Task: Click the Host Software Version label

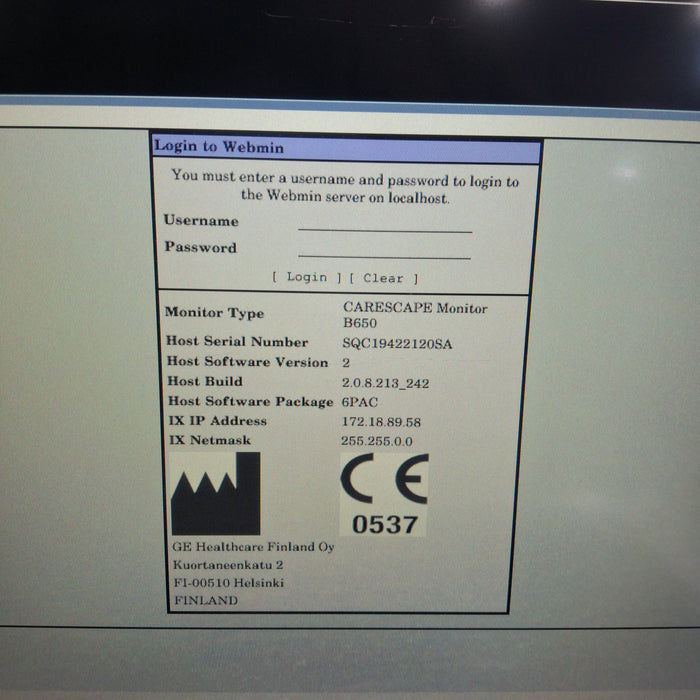Action: 247,362
